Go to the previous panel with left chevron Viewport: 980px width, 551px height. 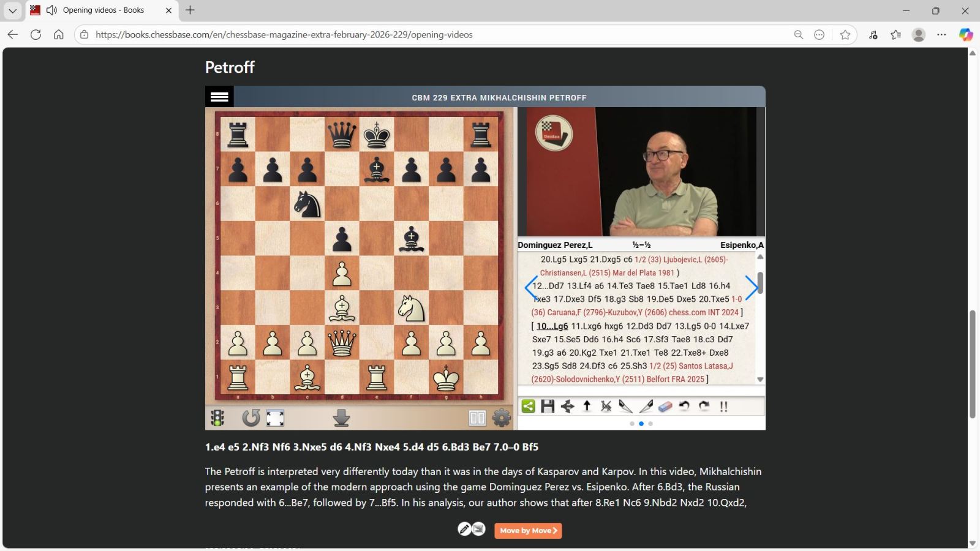[531, 288]
